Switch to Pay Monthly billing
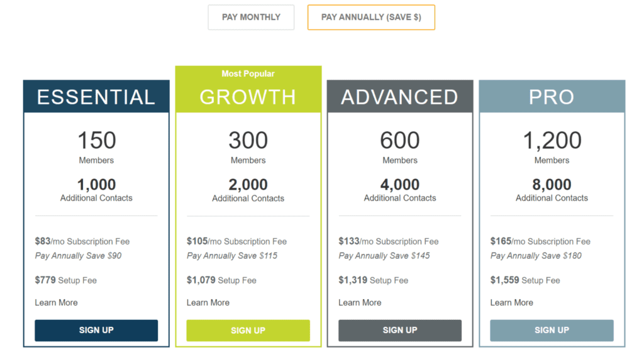Screen dimensions: 644x362 tap(251, 17)
